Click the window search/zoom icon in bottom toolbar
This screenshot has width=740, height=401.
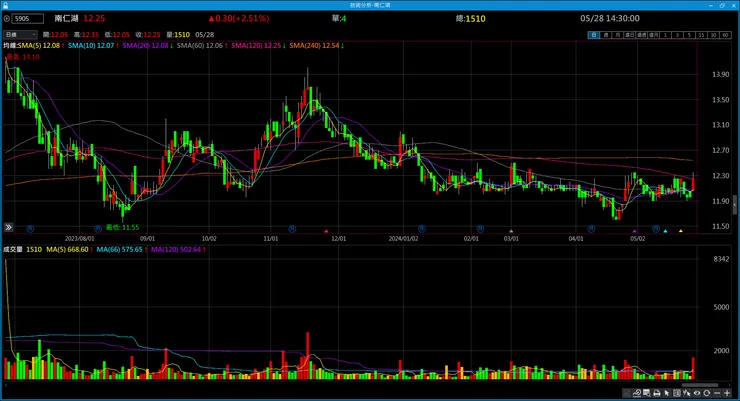pyautogui.click(x=647, y=393)
